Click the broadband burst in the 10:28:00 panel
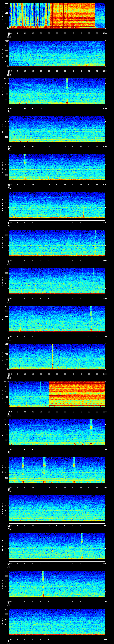 (82, 546)
